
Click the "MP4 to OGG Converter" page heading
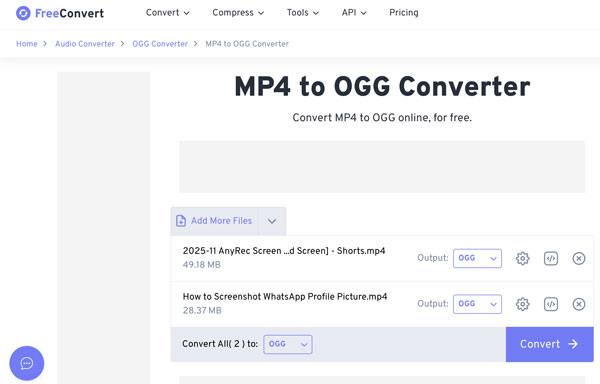[382, 86]
